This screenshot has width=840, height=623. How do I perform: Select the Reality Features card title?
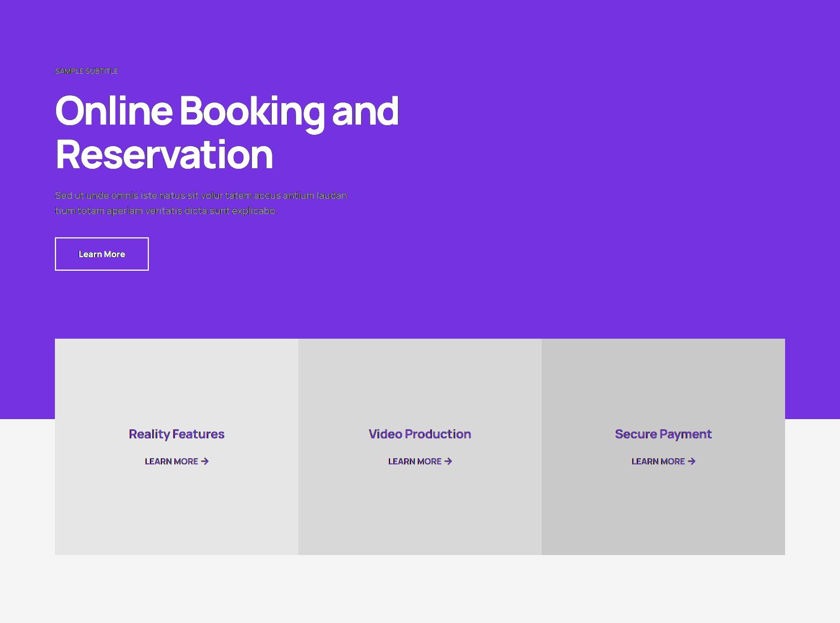pyautogui.click(x=177, y=434)
